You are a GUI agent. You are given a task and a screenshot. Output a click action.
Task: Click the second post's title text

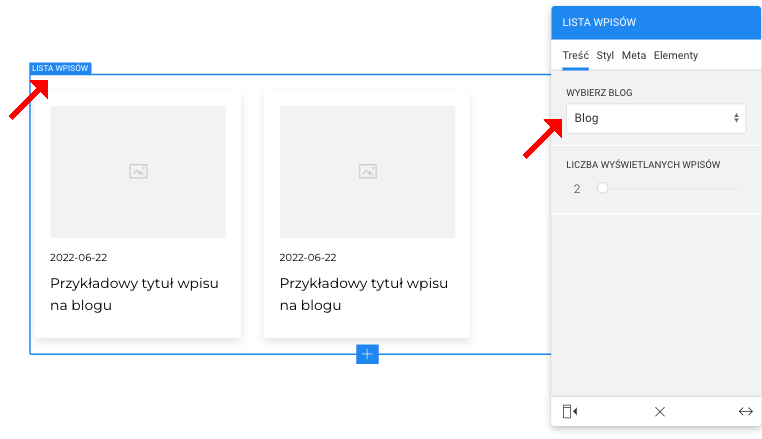[363, 294]
